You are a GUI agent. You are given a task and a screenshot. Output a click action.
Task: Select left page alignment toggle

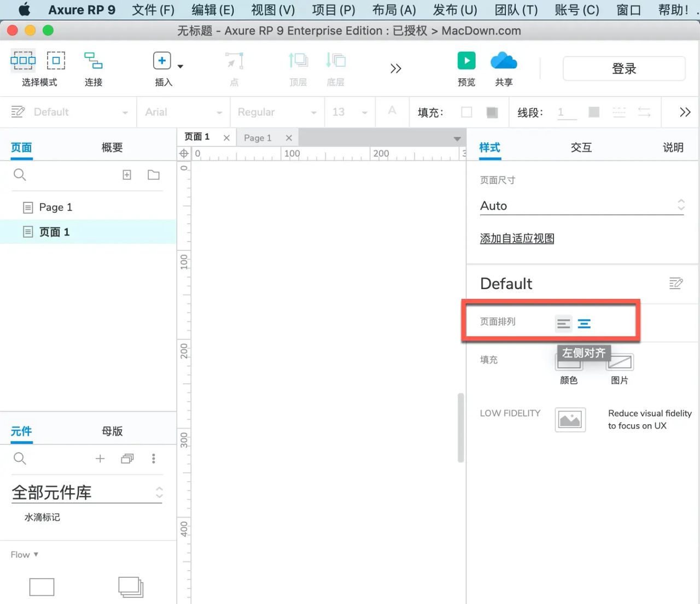click(x=563, y=324)
